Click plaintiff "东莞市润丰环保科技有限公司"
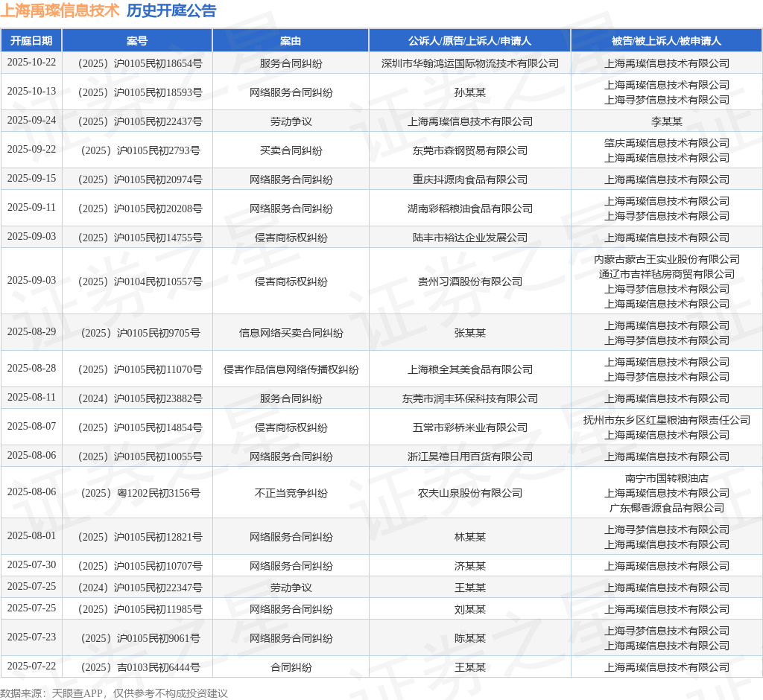This screenshot has width=763, height=700. point(470,399)
